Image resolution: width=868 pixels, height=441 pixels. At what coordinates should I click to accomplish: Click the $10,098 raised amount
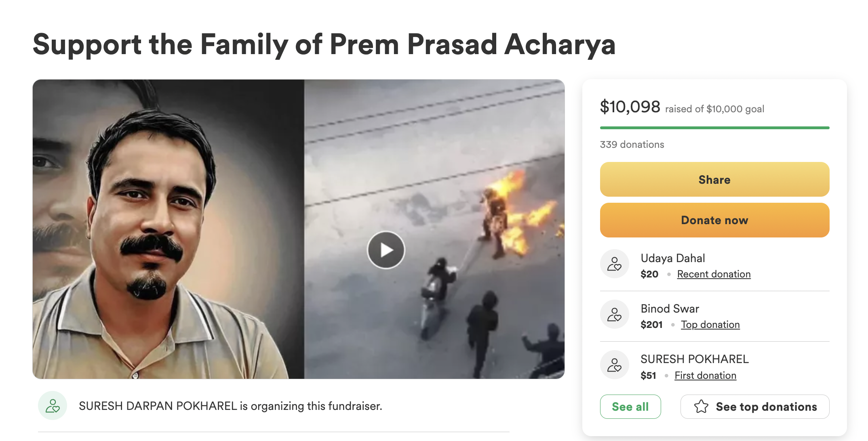point(630,107)
